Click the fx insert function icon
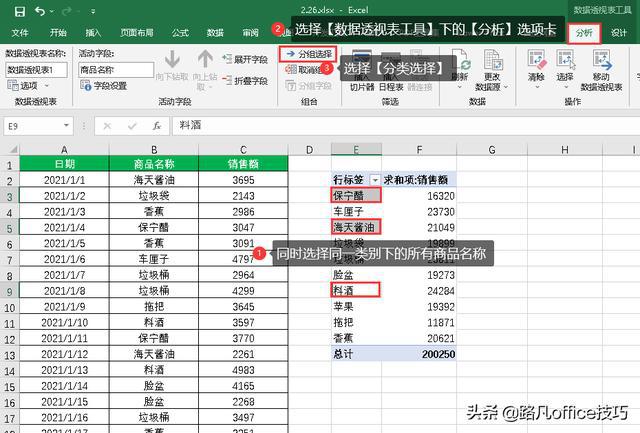640x433 pixels. click(157, 126)
